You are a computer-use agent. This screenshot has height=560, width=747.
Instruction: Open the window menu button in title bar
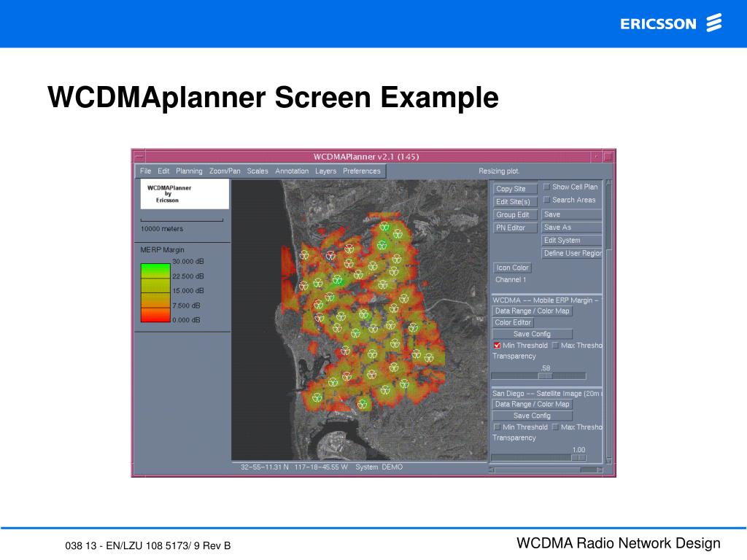139,156
